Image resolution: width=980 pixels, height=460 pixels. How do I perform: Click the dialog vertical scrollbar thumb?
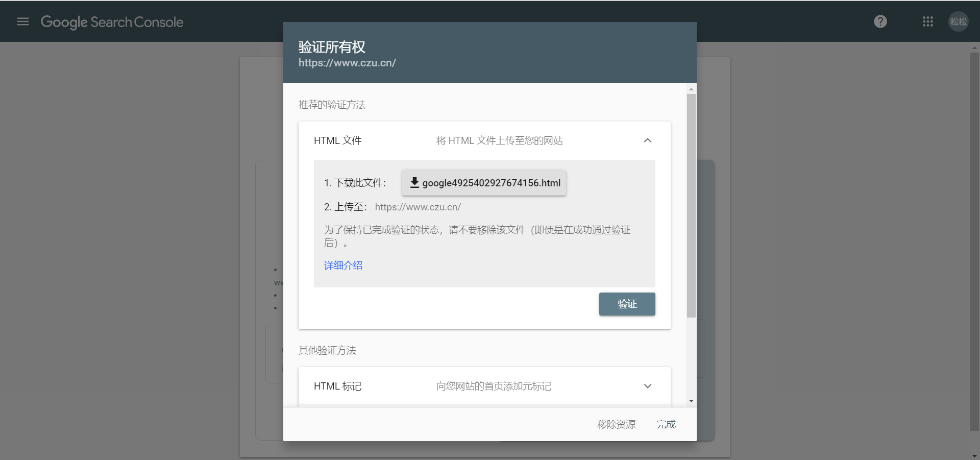(691, 205)
